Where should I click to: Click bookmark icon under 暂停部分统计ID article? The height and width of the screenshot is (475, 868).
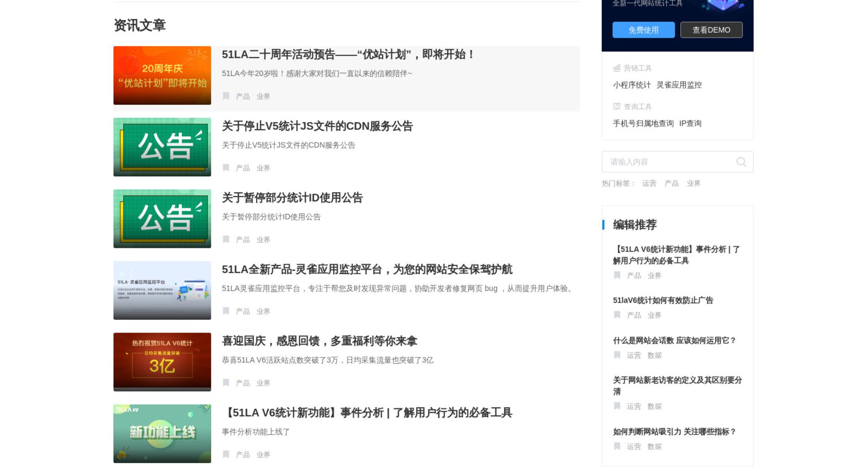226,239
